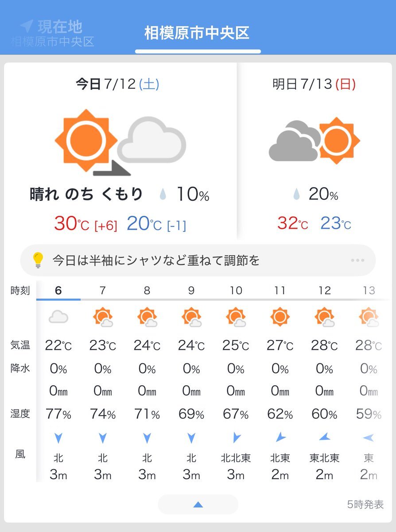Open the clothing advice message bar
This screenshot has width=396, height=532.
[x=198, y=260]
